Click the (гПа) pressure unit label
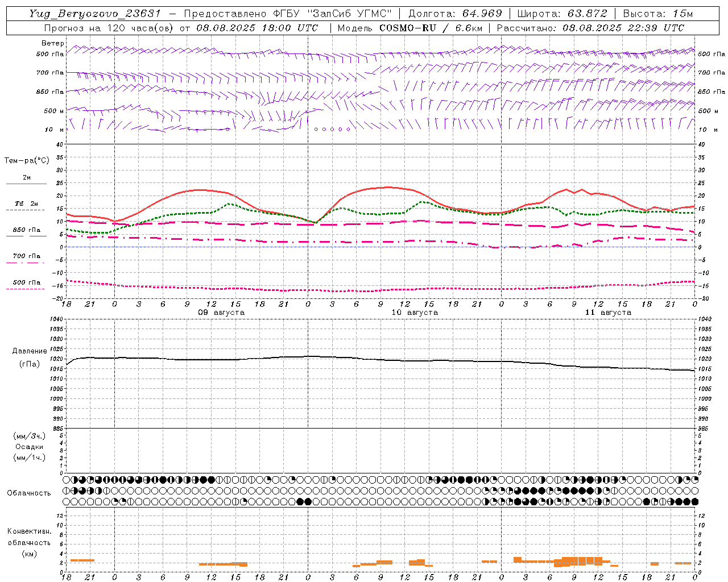Screen dimensions: 728x582 click(x=30, y=364)
